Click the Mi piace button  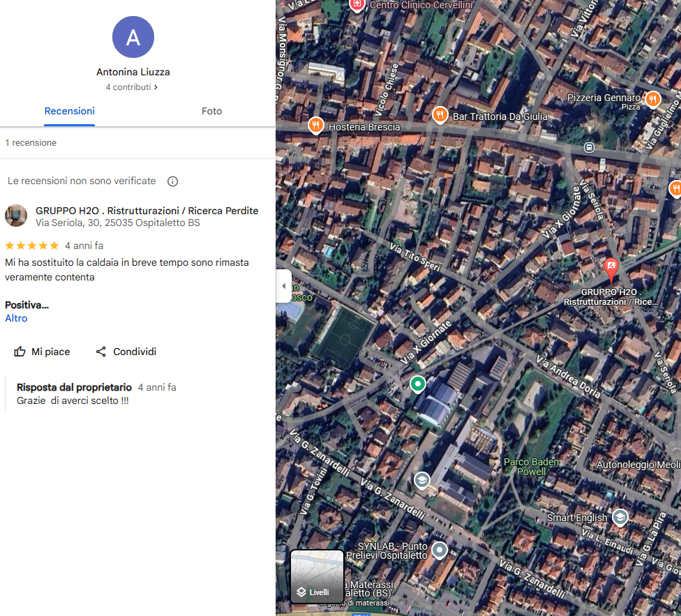coord(42,352)
